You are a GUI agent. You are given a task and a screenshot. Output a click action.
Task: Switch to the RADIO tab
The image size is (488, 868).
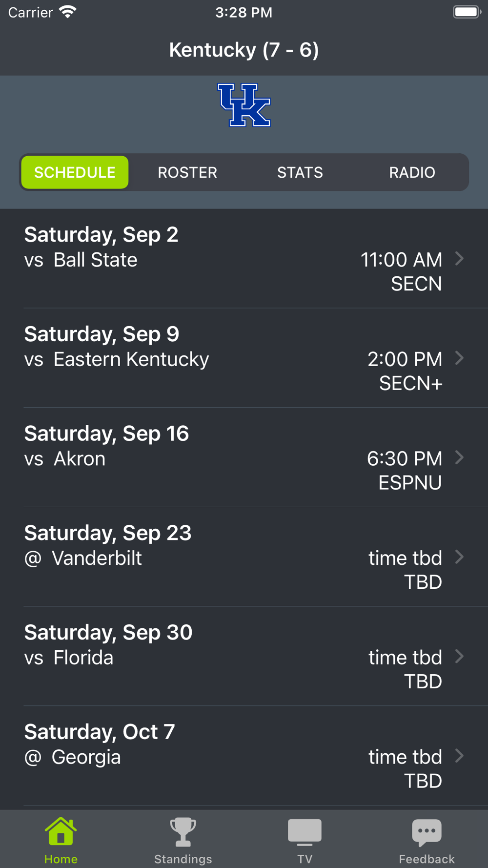[x=412, y=172]
